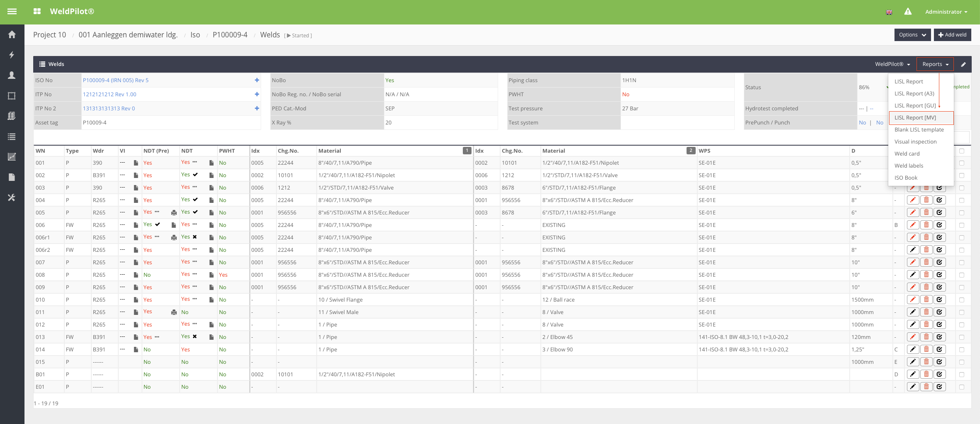
Task: Choose Weld card in the Reports menu
Action: [x=907, y=154]
